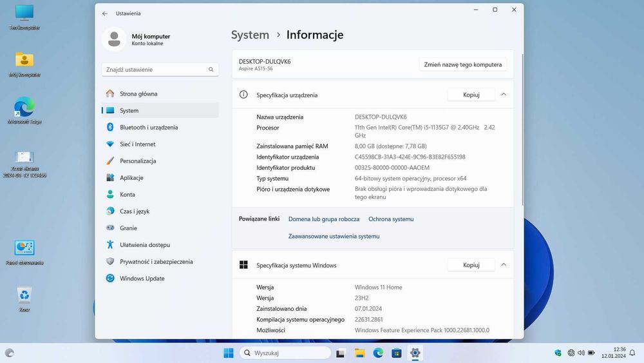Image resolution: width=644 pixels, height=363 pixels.
Task: Click the Czas i język globe icon
Action: pos(110,211)
